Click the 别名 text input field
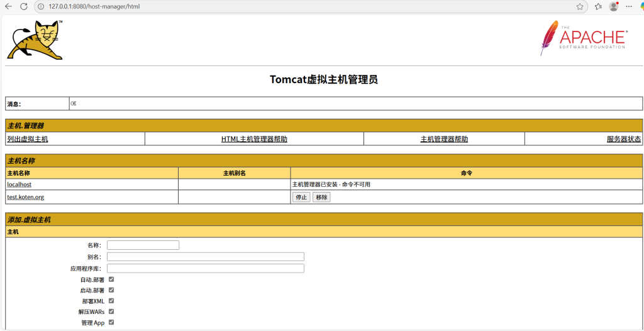This screenshot has width=644, height=331. 205,257
